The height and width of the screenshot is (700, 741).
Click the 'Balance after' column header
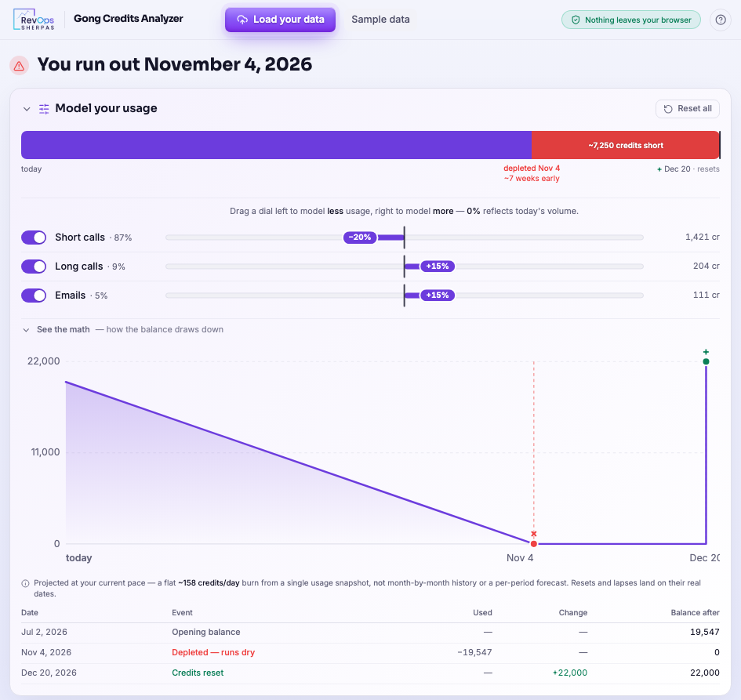point(696,613)
